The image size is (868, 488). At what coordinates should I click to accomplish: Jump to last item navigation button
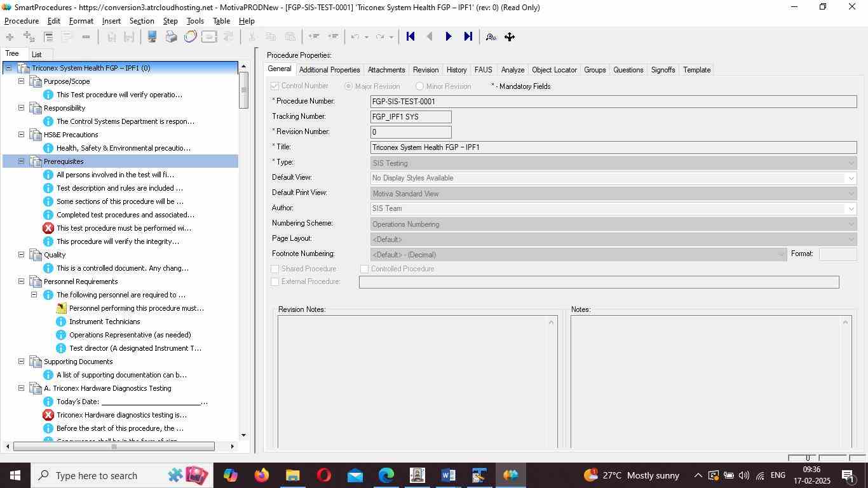[468, 37]
